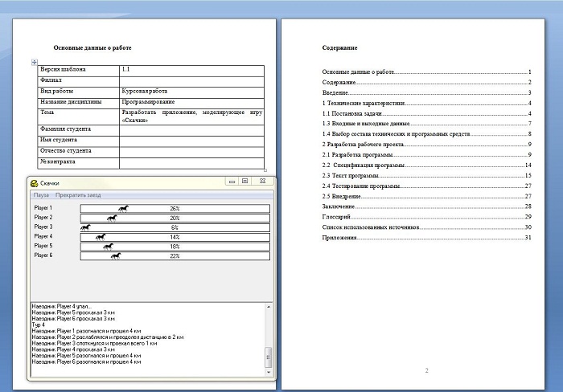Click the table move handle icon

34,63
